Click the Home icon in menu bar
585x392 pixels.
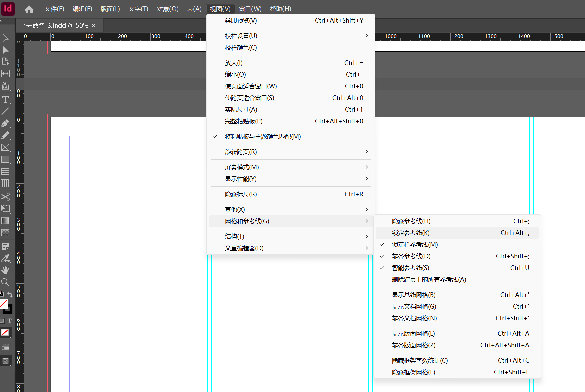[29, 9]
